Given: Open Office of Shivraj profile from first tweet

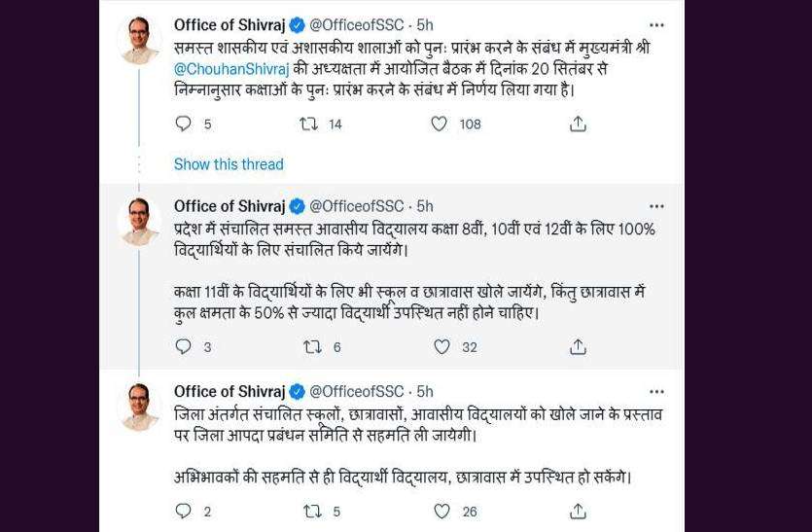Looking at the screenshot, I should point(229,25).
